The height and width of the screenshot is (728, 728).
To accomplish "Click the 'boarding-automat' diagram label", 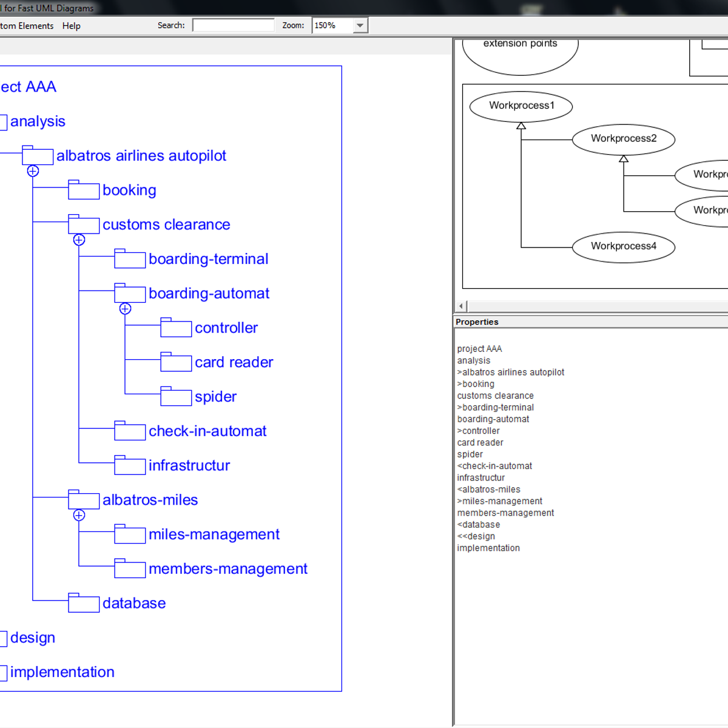I will [x=209, y=294].
